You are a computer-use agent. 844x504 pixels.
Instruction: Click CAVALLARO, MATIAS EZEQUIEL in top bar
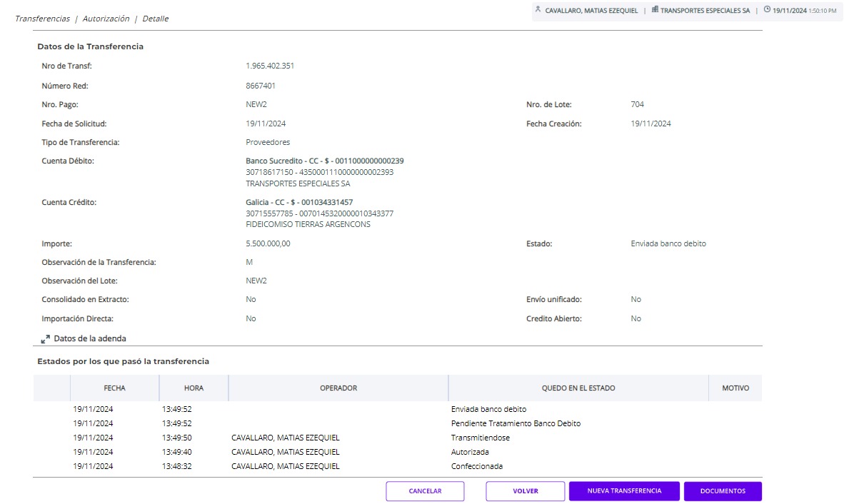point(591,10)
